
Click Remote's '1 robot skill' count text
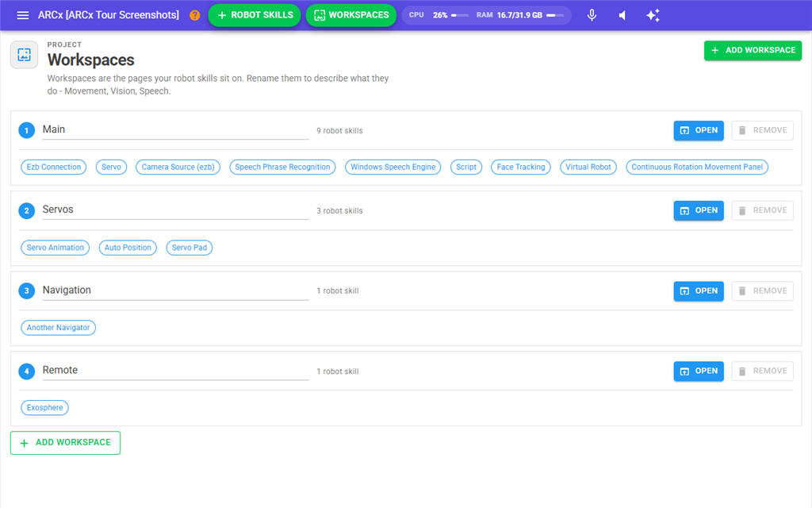coord(338,371)
